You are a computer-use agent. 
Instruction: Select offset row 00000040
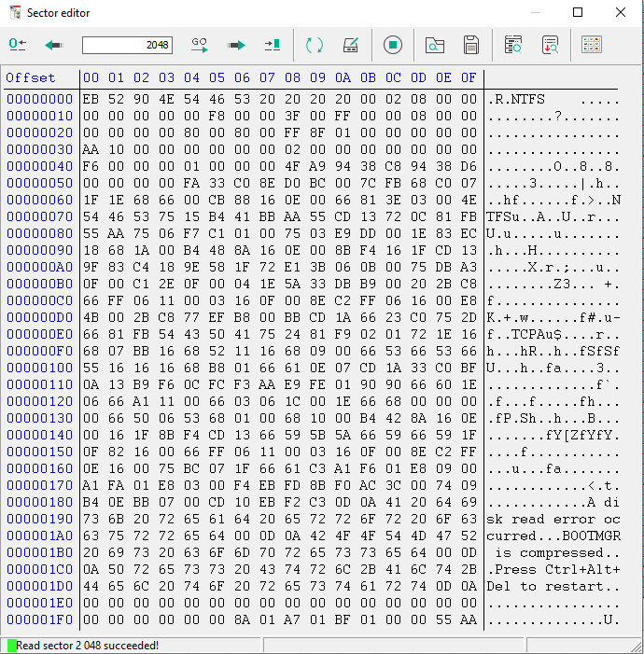(39, 166)
